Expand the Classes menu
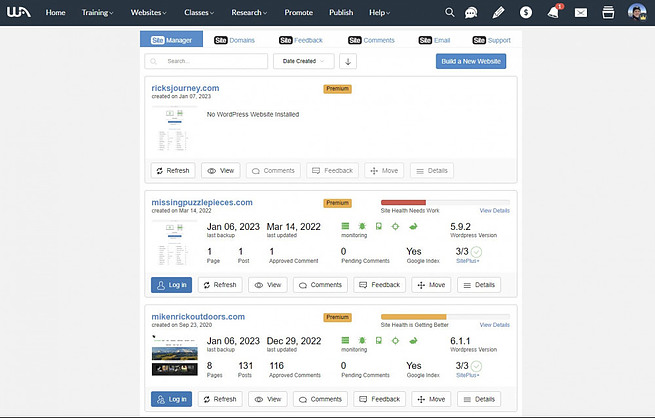 pos(199,13)
